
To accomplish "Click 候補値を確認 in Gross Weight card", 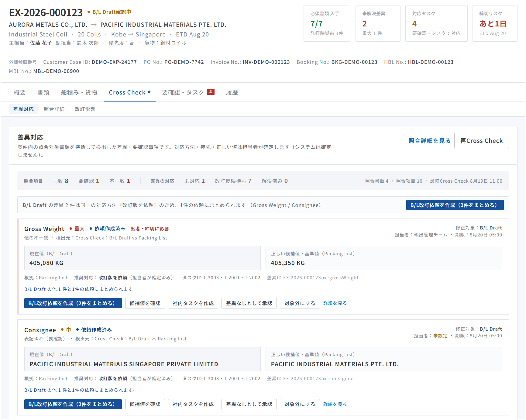I will (145, 303).
